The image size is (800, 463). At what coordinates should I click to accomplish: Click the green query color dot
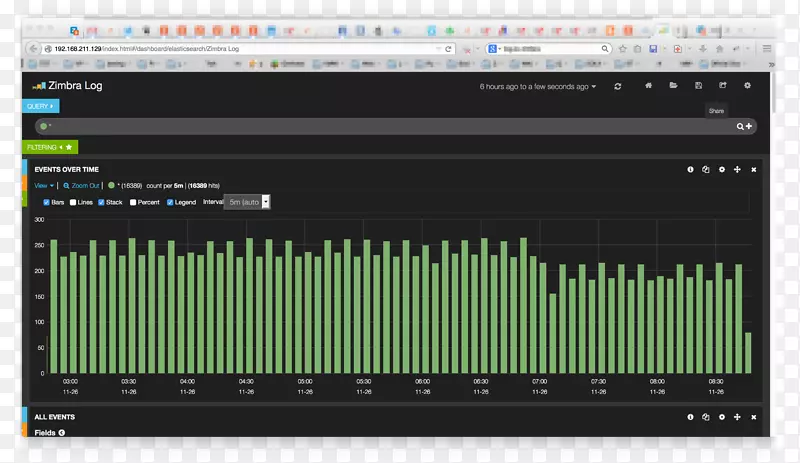pos(43,127)
